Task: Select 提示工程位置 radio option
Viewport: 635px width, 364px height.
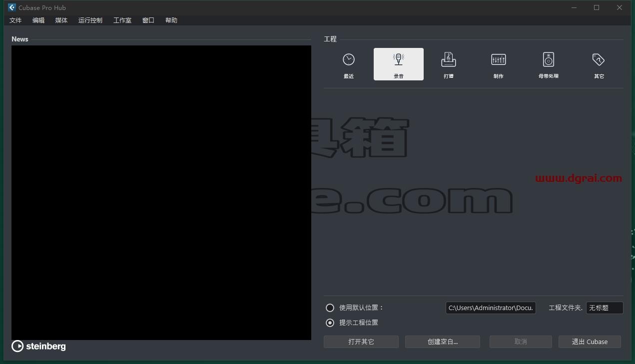Action: [330, 323]
